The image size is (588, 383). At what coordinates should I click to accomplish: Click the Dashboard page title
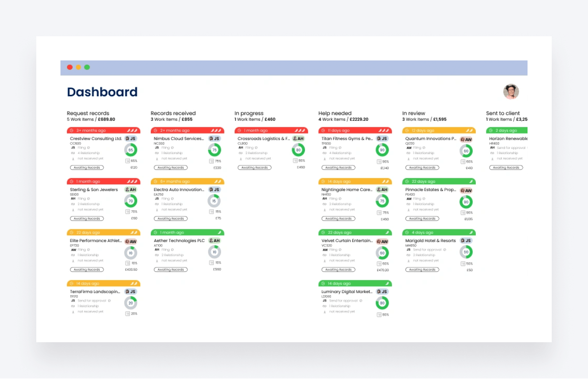[102, 92]
